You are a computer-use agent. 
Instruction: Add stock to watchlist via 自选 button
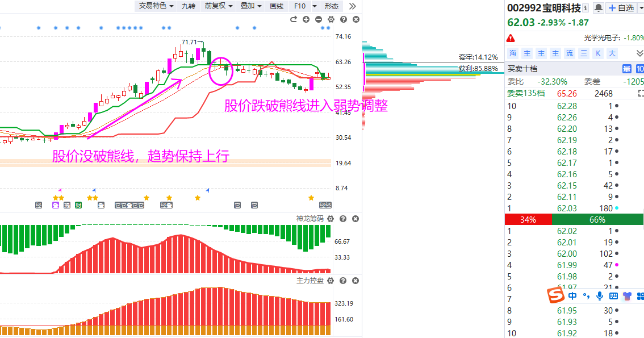pyautogui.click(x=621, y=8)
